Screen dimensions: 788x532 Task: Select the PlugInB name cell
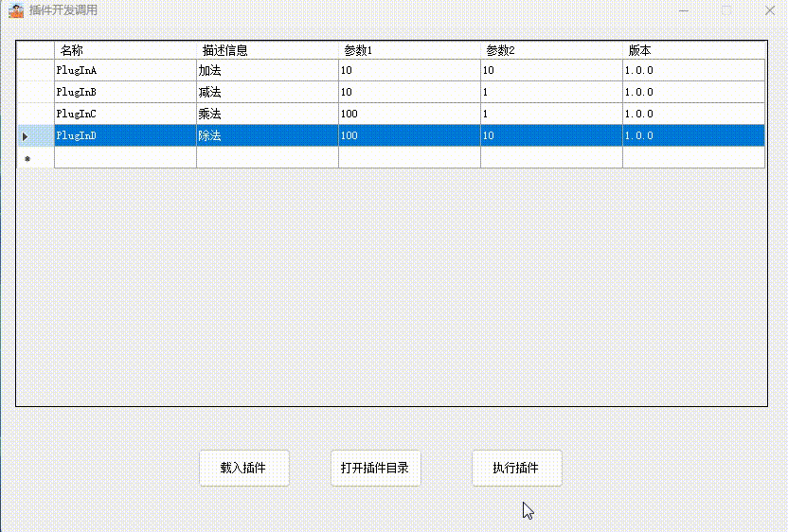125,93
